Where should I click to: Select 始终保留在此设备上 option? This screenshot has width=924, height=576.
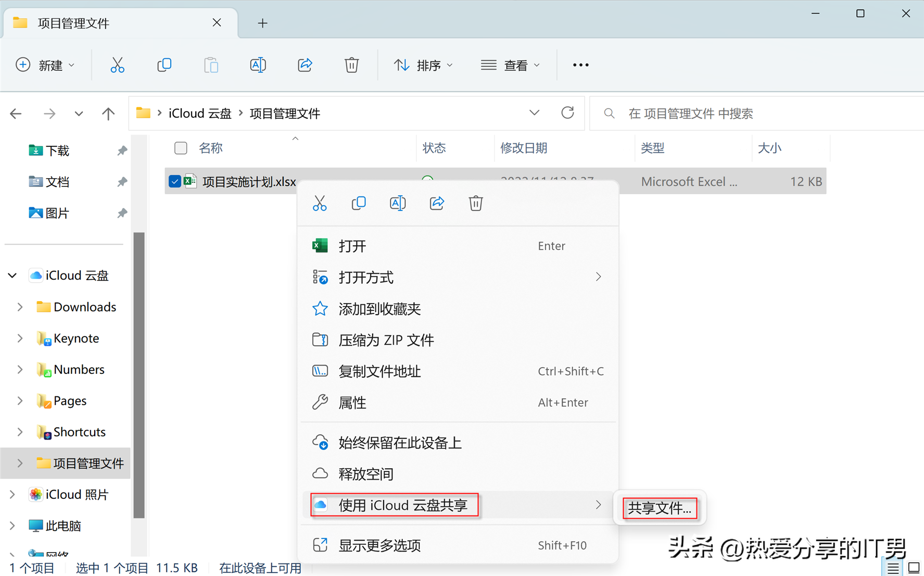coord(458,443)
